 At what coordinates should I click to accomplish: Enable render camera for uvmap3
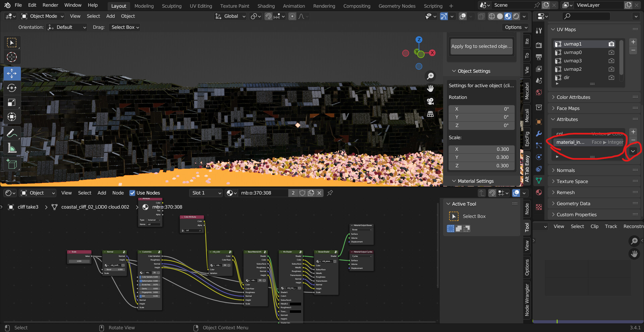tap(611, 61)
